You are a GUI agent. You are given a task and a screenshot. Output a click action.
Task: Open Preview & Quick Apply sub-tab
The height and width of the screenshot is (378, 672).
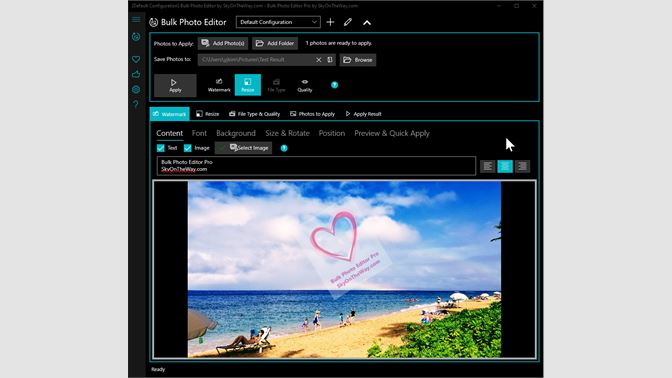(x=392, y=133)
